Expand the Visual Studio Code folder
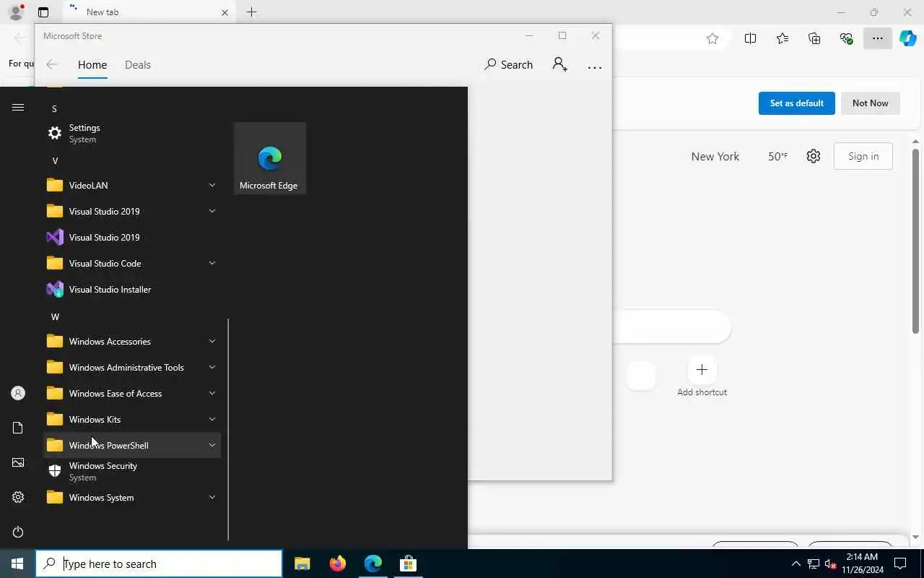The width and height of the screenshot is (924, 578). click(132, 263)
